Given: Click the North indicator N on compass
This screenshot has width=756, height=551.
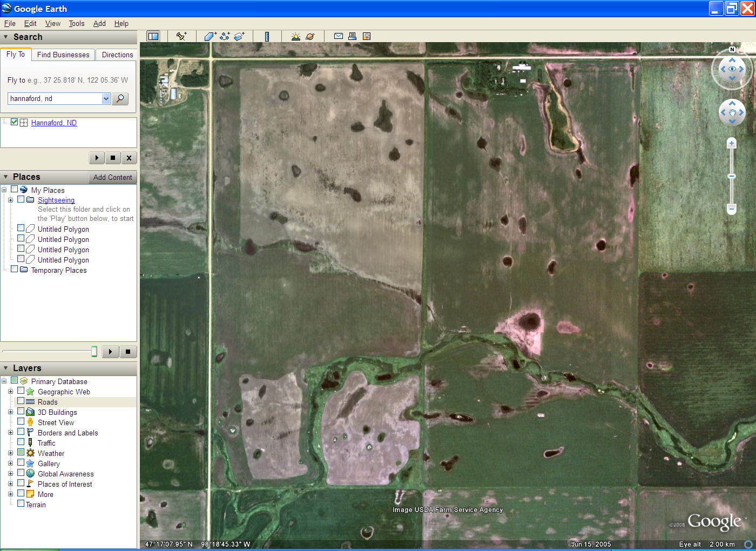Looking at the screenshot, I should click(x=732, y=49).
